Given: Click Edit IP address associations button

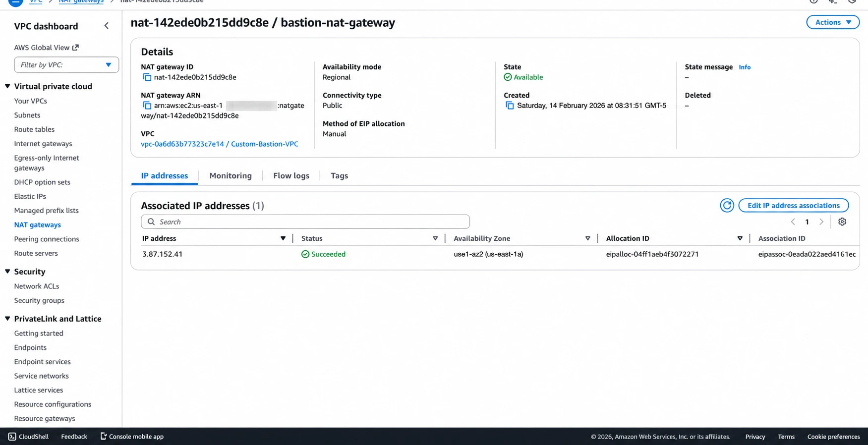Looking at the screenshot, I should tap(794, 206).
